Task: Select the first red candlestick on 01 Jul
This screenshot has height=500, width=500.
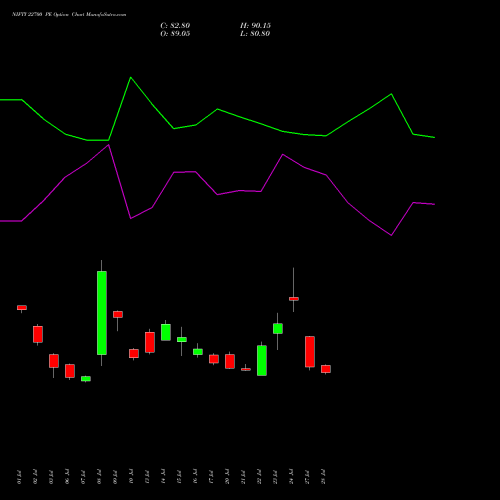Action: (22, 308)
